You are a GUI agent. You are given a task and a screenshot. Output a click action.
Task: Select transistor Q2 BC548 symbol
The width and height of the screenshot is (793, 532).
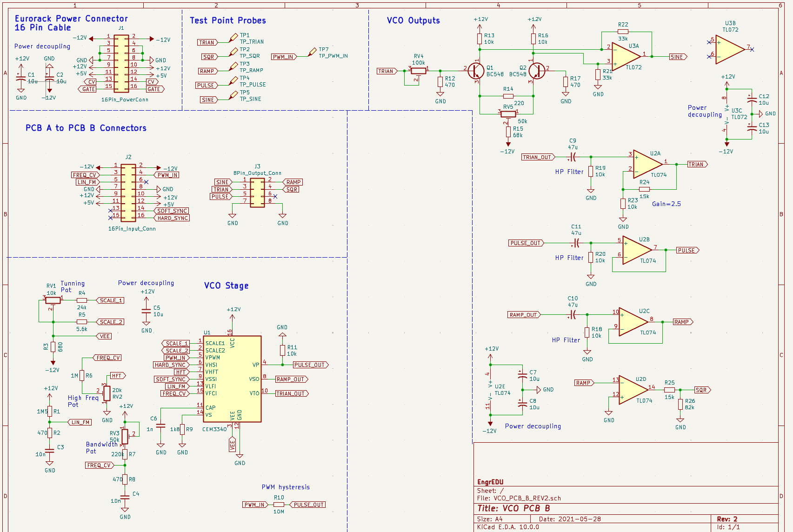pos(536,71)
